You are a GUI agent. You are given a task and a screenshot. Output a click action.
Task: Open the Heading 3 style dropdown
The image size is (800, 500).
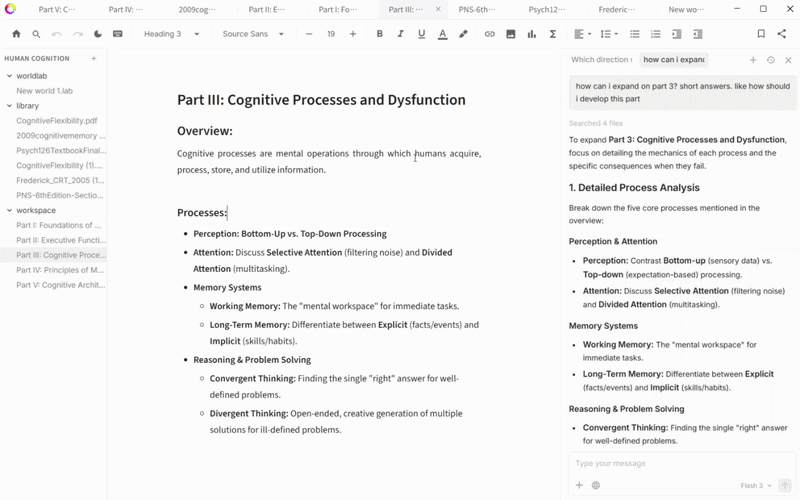coord(171,34)
